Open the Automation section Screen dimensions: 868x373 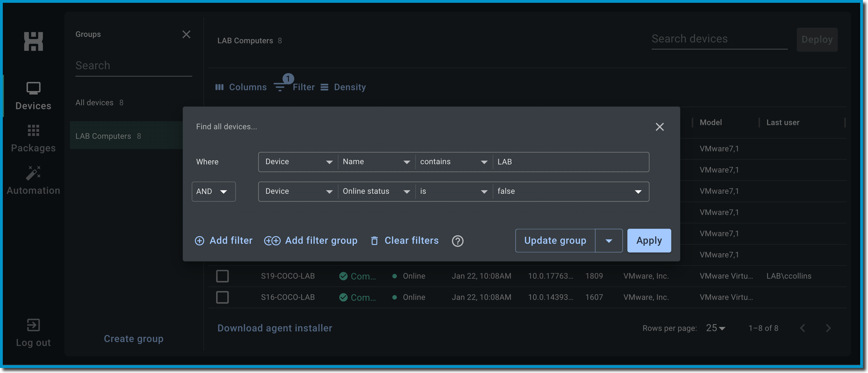point(33,180)
